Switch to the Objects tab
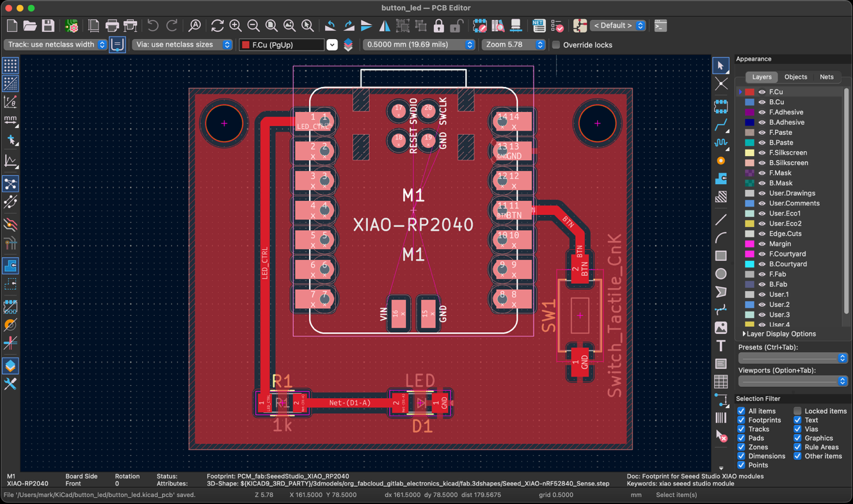The width and height of the screenshot is (853, 504). point(795,77)
